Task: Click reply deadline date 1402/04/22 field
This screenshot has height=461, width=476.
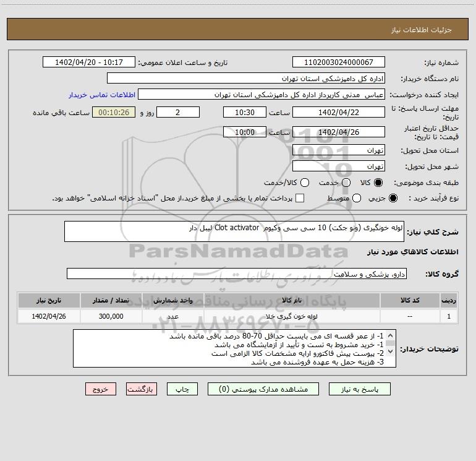Action: (x=339, y=112)
